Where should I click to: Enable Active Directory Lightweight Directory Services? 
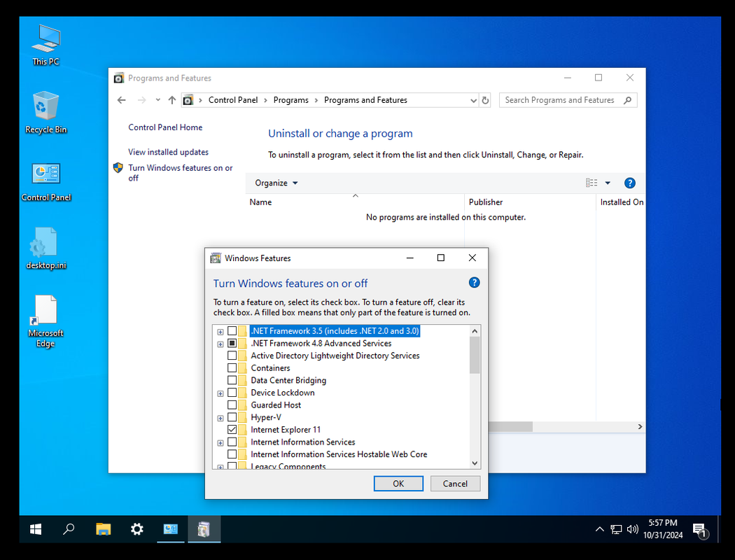(x=232, y=355)
